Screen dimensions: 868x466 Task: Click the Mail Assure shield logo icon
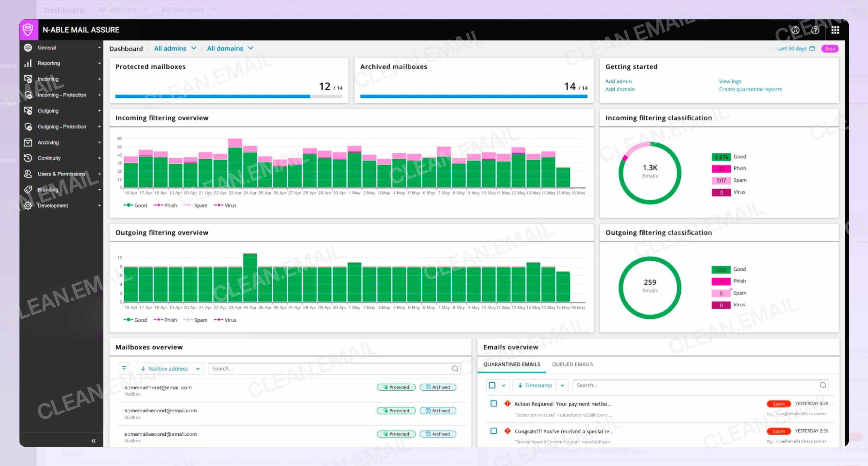[x=28, y=30]
